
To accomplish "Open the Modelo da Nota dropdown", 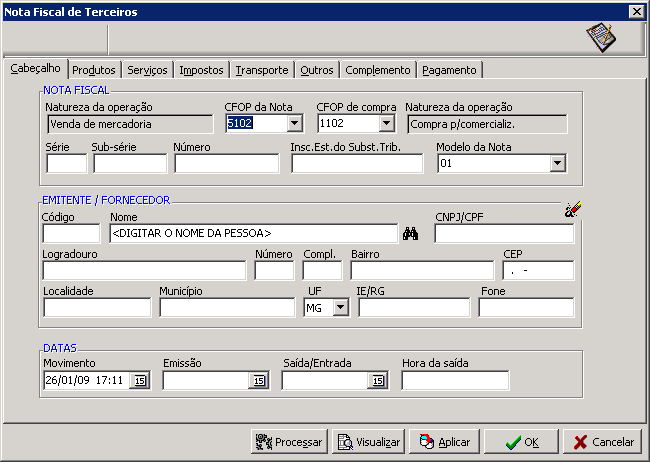I will (558, 164).
